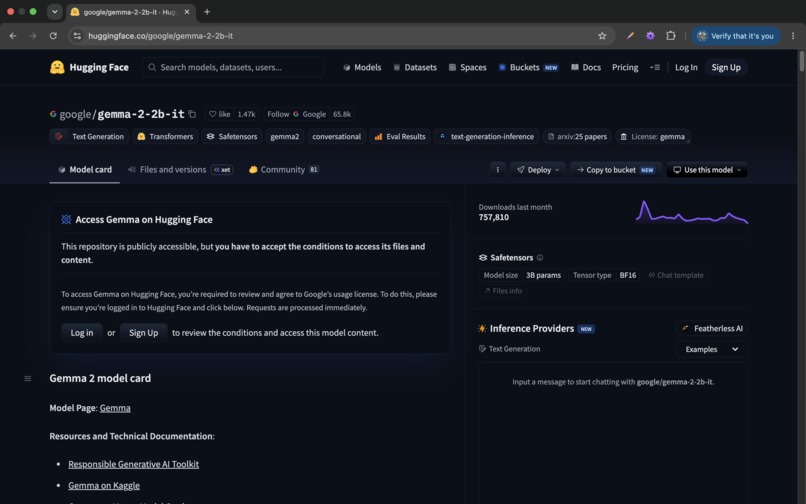The width and height of the screenshot is (806, 504).
Task: Open the Examples dropdown
Action: pyautogui.click(x=711, y=349)
